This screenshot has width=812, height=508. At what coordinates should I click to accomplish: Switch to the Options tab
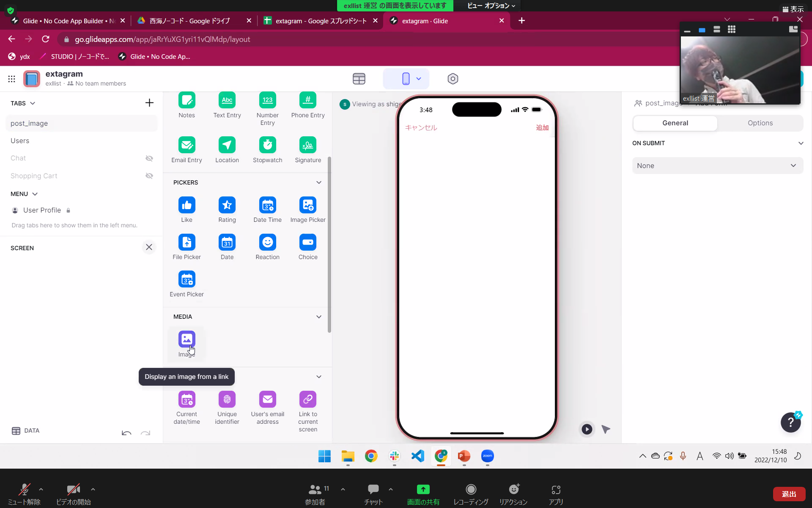[x=760, y=123]
